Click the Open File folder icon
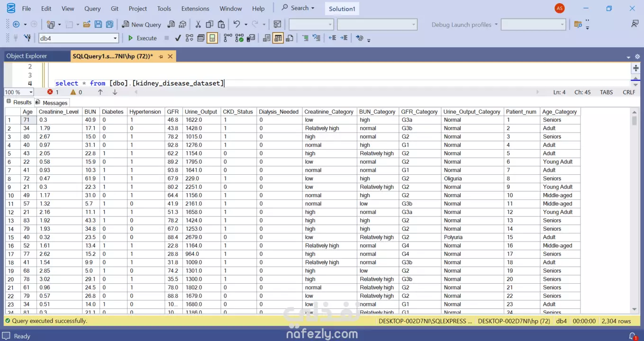The width and height of the screenshot is (644, 341). tap(87, 25)
